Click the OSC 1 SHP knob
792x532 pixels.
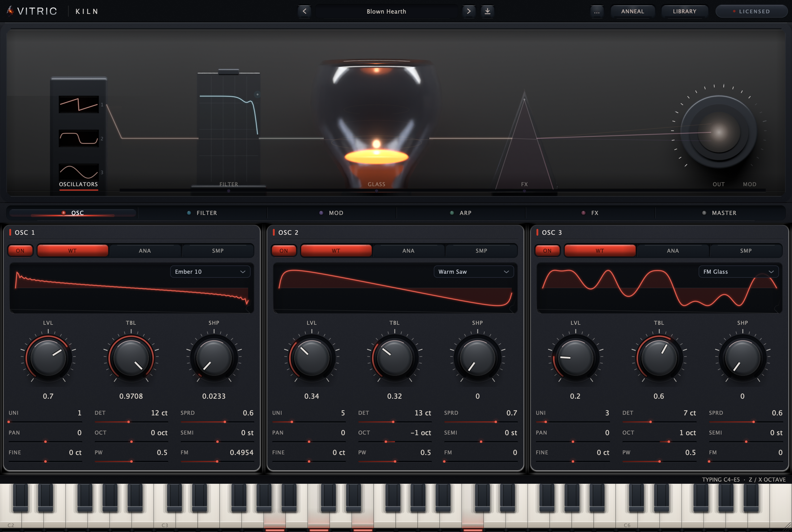214,358
